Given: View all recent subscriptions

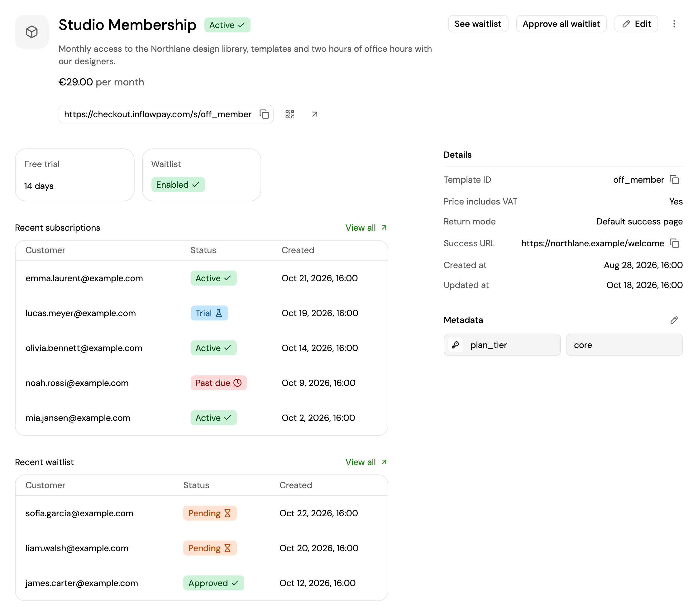Looking at the screenshot, I should (366, 228).
